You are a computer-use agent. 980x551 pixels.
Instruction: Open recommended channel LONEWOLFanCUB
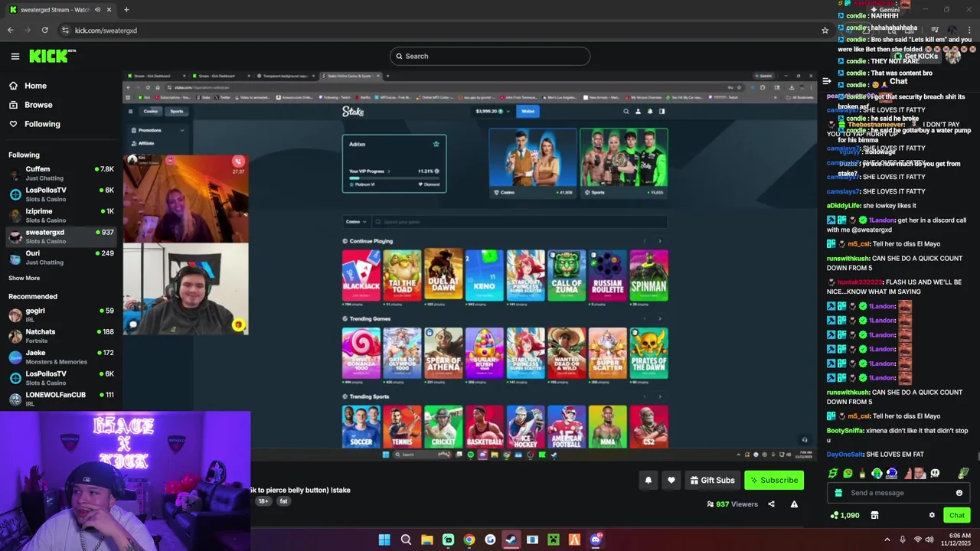pos(61,399)
